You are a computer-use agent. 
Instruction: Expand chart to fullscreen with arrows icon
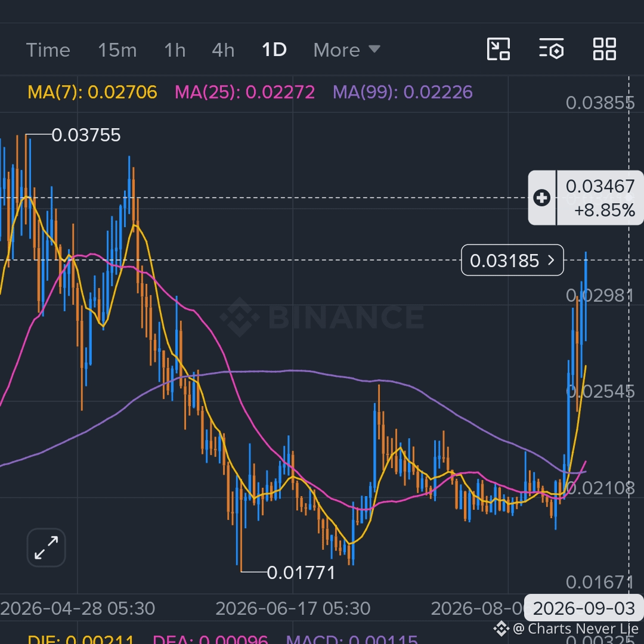47,547
